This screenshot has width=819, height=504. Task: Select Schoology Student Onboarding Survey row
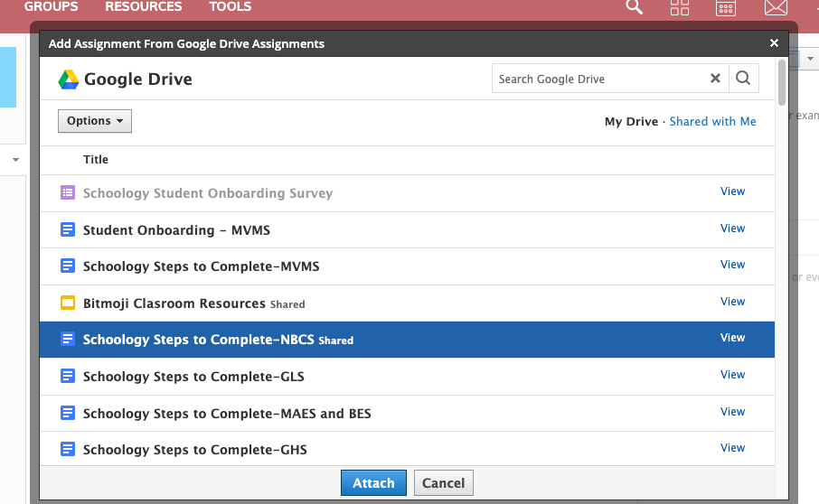tap(407, 193)
